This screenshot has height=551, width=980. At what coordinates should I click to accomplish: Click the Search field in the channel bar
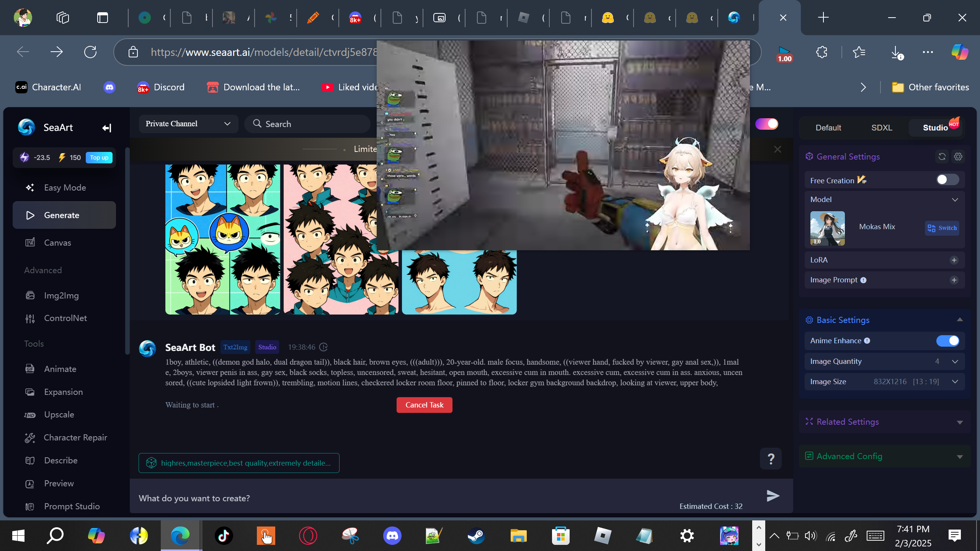[308, 124]
